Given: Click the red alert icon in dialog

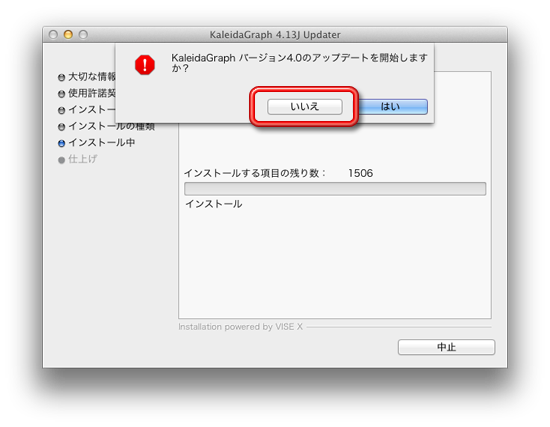Looking at the screenshot, I should pos(145,65).
